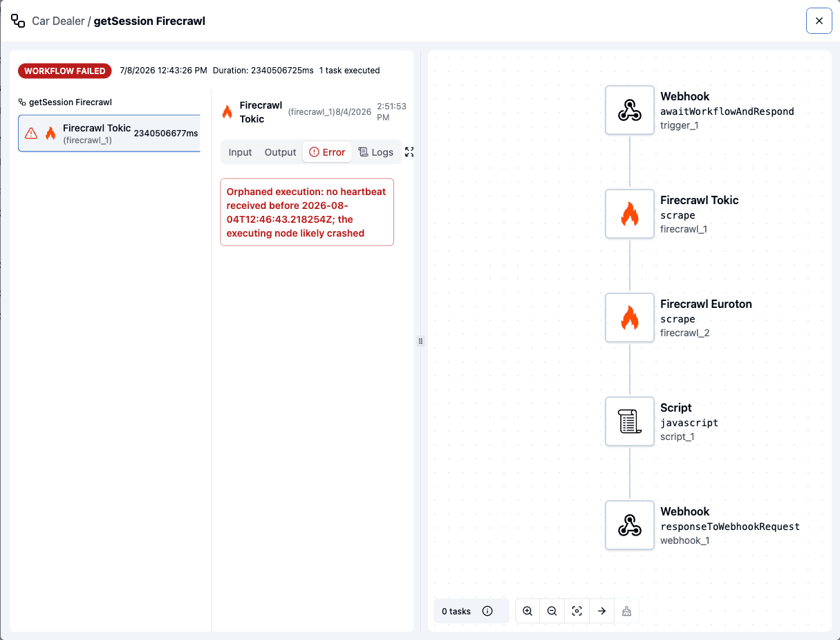The height and width of the screenshot is (640, 840).
Task: Click the 0 tasks counter button
Action: 471,611
